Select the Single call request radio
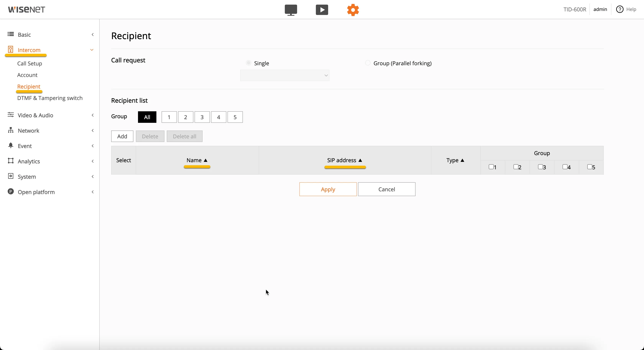 tap(248, 63)
